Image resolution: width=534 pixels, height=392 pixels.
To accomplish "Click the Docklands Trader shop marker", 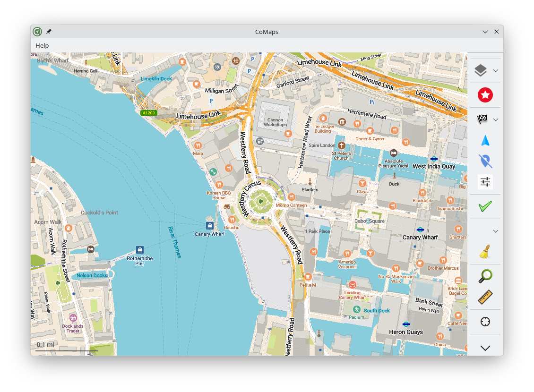I will click(x=73, y=318).
